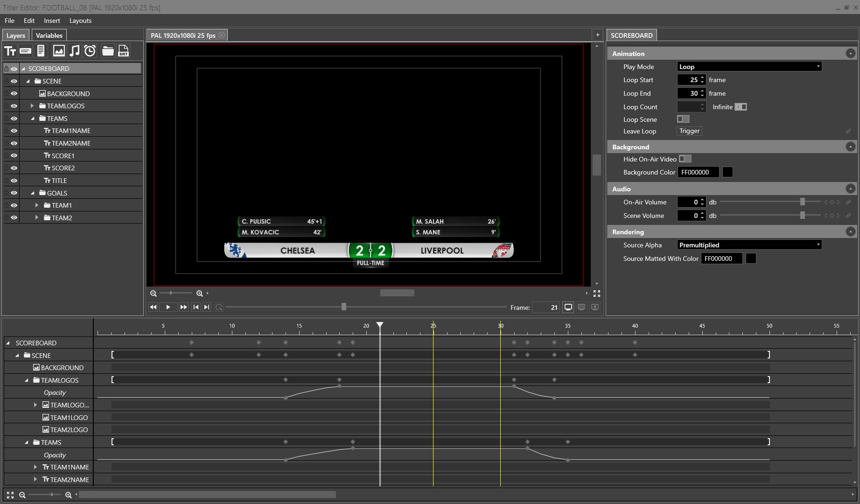Expand the TEAM1 goals folder
The image size is (860, 504).
point(37,205)
